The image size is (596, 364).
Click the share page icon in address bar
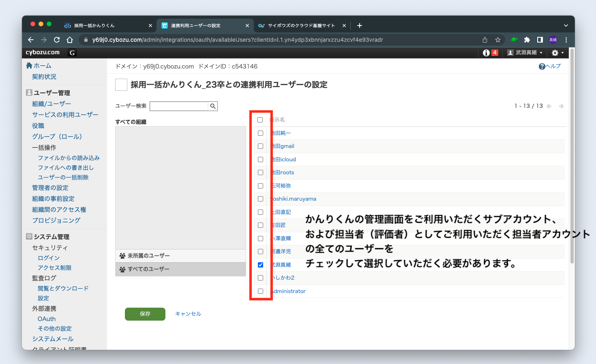pos(485,40)
